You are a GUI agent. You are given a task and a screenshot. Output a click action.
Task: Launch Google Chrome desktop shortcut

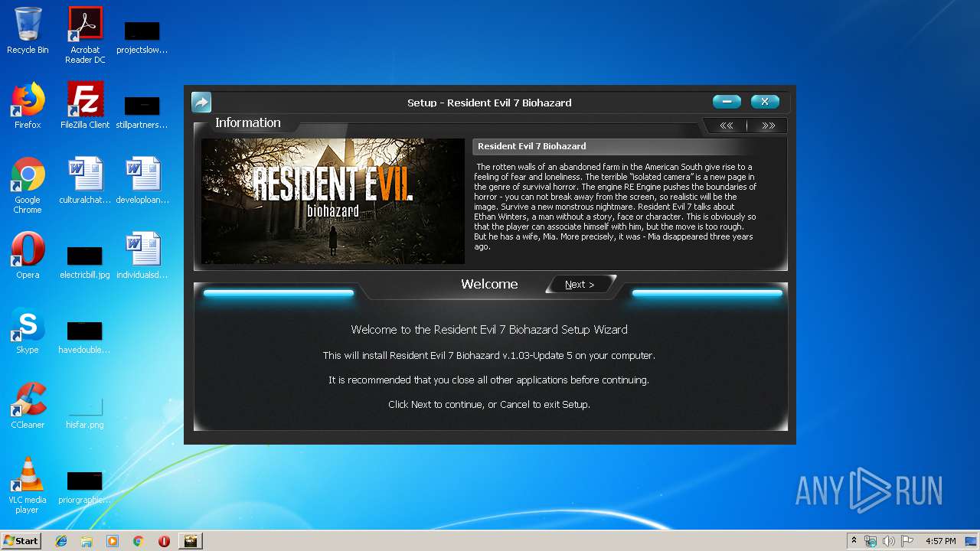28,186
